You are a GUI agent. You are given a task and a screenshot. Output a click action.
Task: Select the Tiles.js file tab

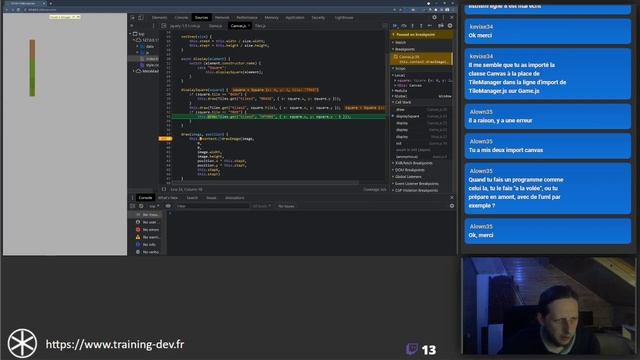260,26
